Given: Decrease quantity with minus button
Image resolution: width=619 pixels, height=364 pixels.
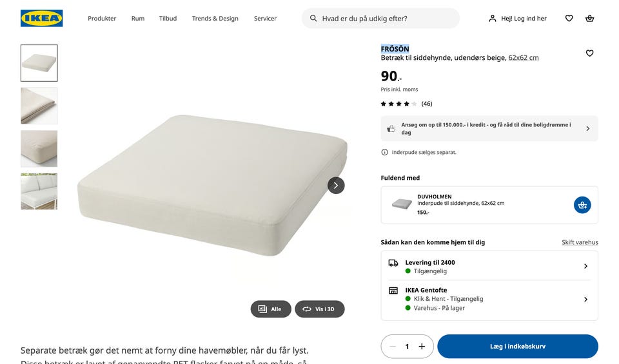Looking at the screenshot, I should 393,346.
